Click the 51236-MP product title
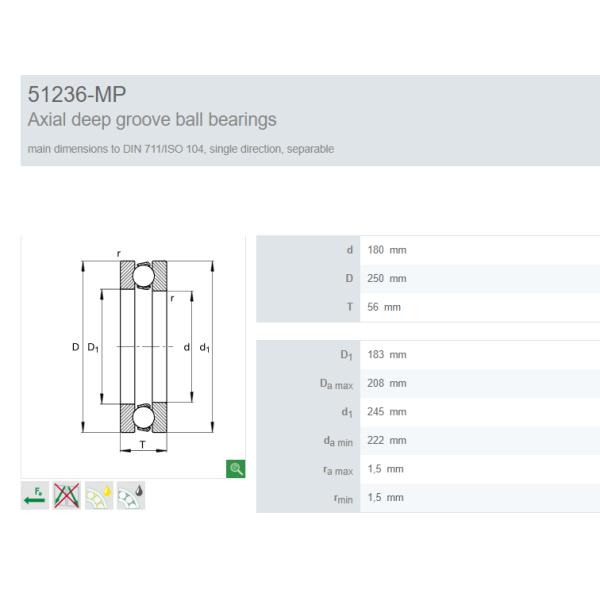The height and width of the screenshot is (600, 600). pos(77,97)
